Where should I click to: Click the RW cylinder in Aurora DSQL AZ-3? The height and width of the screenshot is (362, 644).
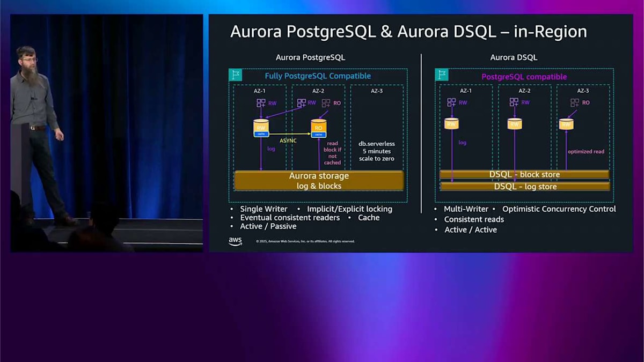click(566, 124)
